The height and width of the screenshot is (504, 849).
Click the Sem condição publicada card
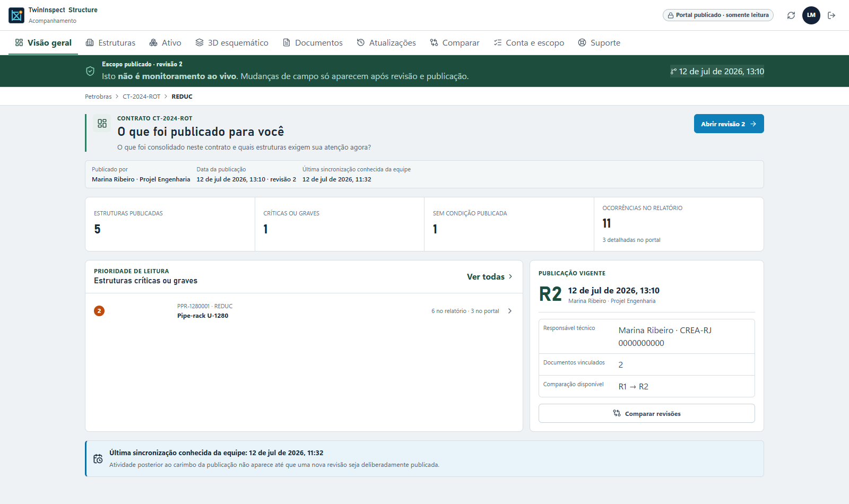tap(509, 224)
